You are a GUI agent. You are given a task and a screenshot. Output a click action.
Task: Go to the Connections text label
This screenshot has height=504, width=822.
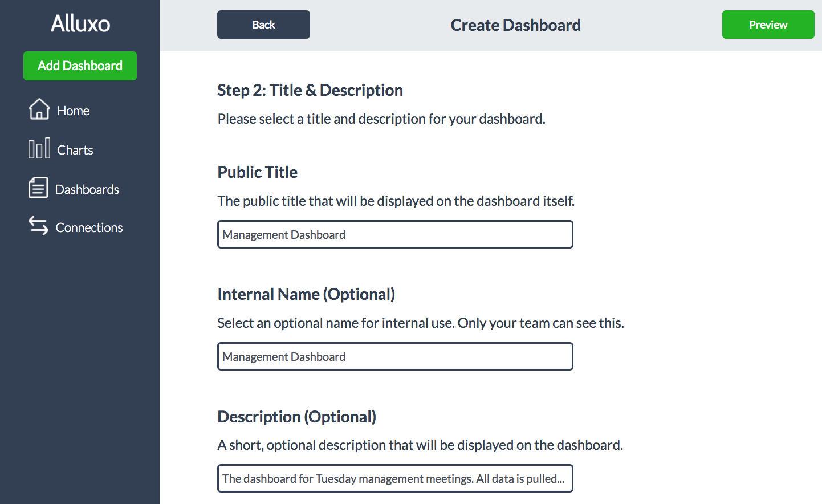click(x=89, y=227)
